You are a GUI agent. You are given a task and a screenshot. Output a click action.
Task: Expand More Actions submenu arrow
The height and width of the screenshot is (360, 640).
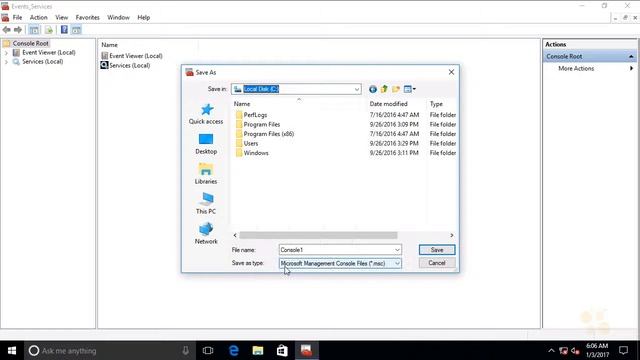[631, 69]
